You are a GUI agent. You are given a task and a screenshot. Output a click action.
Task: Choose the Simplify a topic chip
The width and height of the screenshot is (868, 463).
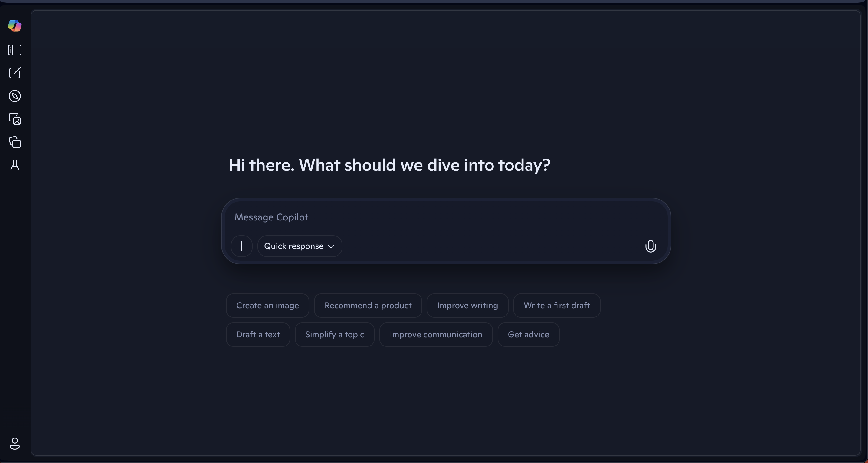[x=335, y=335]
